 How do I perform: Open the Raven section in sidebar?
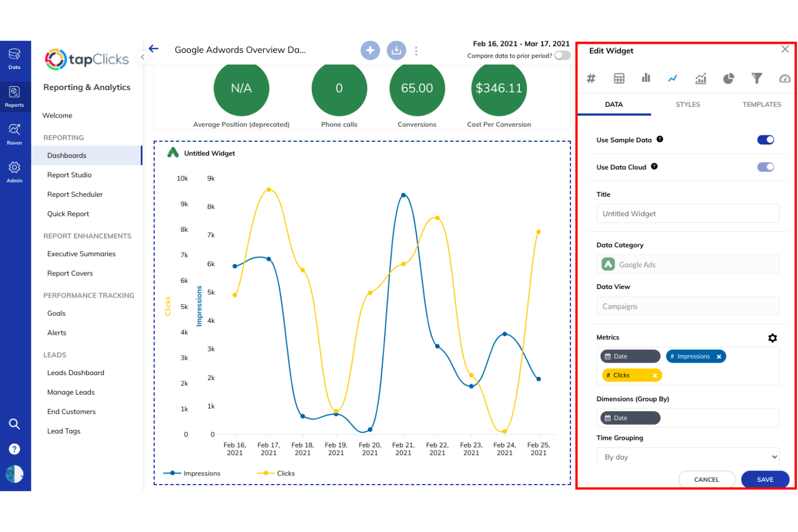click(x=15, y=134)
